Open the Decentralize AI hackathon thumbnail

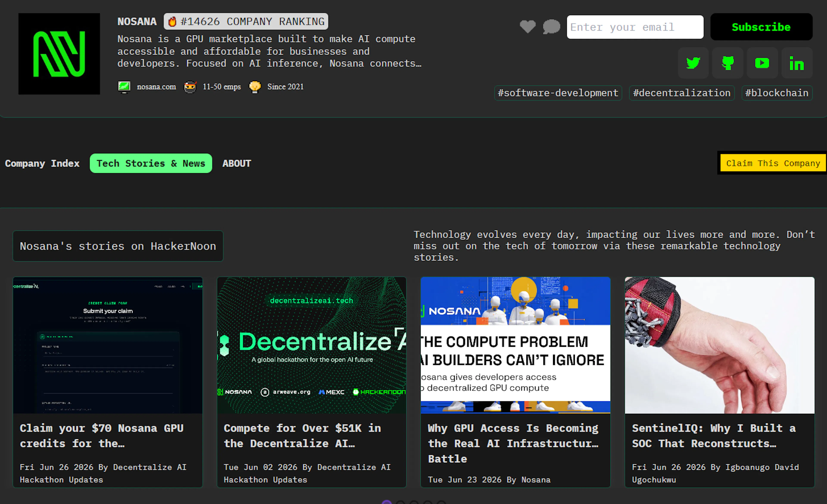311,345
